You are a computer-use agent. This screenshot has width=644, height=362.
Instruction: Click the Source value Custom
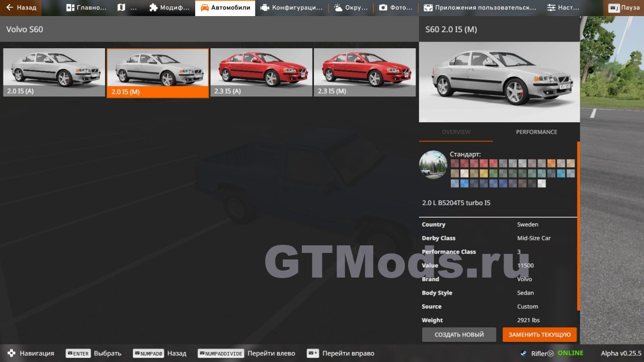(x=527, y=307)
